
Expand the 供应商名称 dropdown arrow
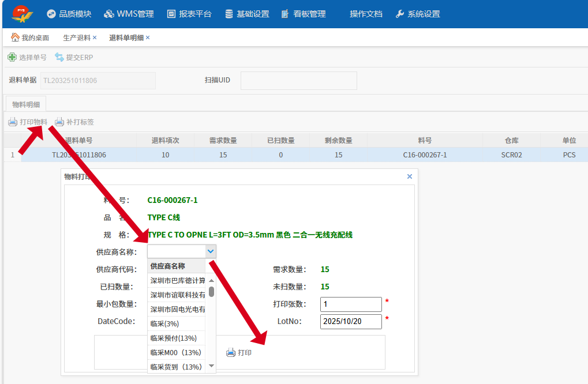(211, 251)
